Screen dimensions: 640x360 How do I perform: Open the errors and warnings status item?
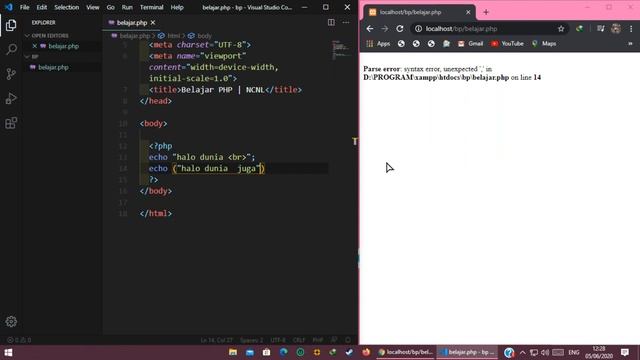(19, 340)
